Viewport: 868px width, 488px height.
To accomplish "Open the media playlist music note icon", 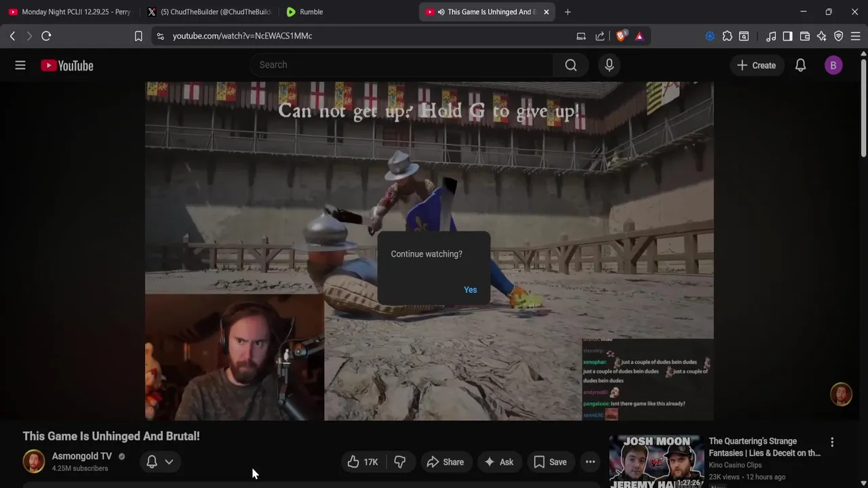I will (x=771, y=36).
